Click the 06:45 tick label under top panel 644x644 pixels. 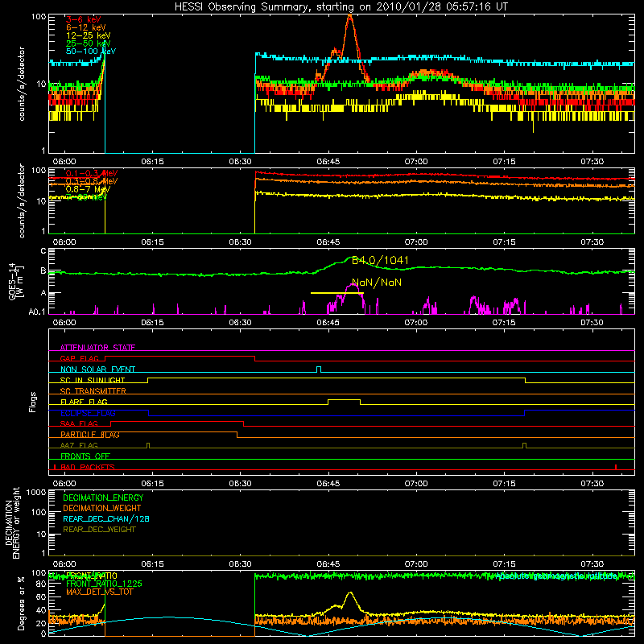[x=328, y=162]
